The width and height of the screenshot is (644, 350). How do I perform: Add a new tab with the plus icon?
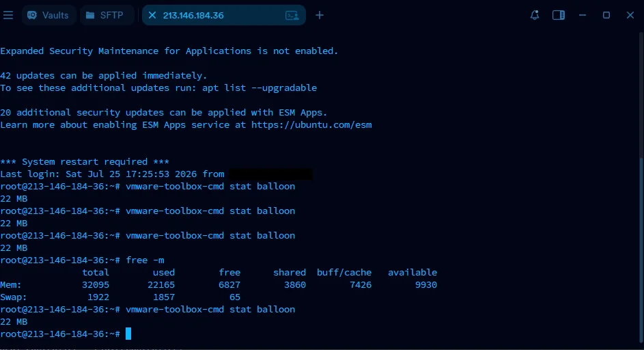(320, 15)
